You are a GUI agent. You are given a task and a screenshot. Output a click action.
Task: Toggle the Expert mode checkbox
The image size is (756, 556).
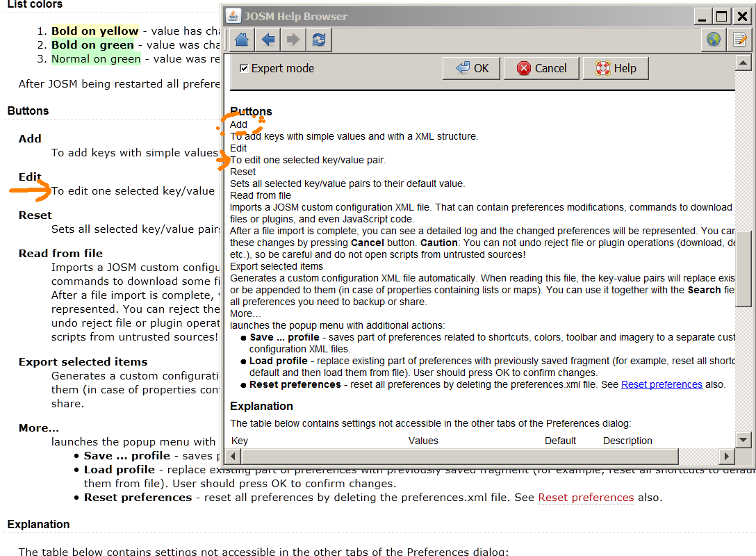pyautogui.click(x=244, y=68)
